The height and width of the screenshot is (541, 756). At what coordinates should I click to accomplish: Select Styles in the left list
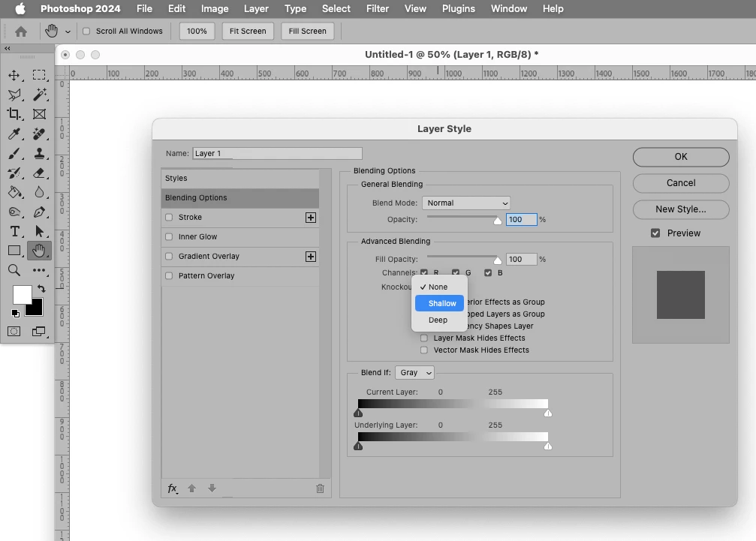pos(240,179)
